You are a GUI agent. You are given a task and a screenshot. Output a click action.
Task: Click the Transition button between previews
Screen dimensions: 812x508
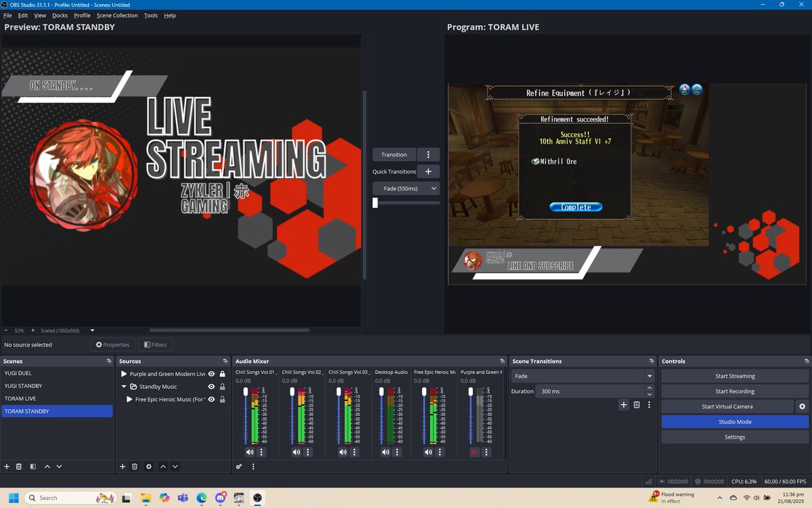(394, 154)
